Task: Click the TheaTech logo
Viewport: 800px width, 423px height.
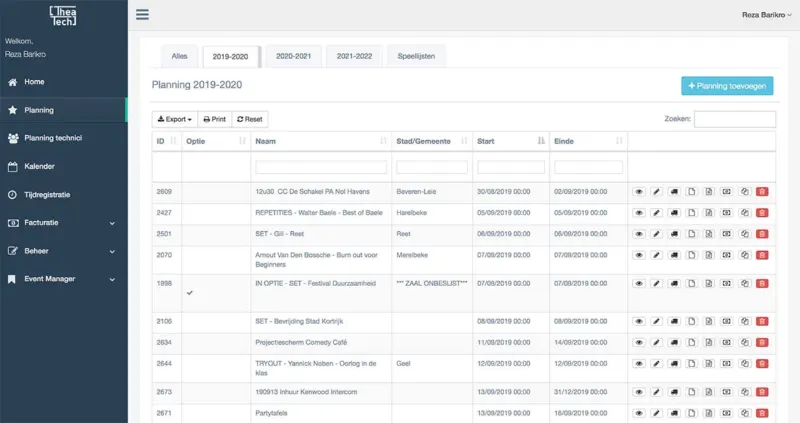Action: [x=63, y=16]
